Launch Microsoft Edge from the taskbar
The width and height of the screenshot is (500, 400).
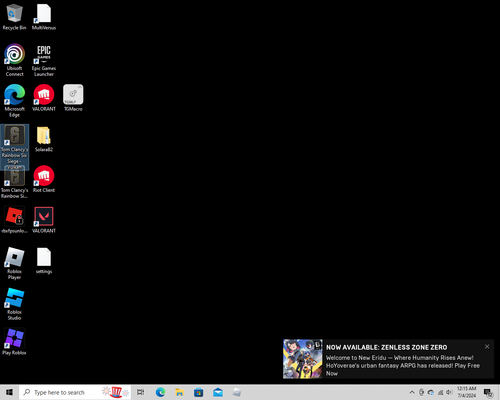click(x=160, y=392)
